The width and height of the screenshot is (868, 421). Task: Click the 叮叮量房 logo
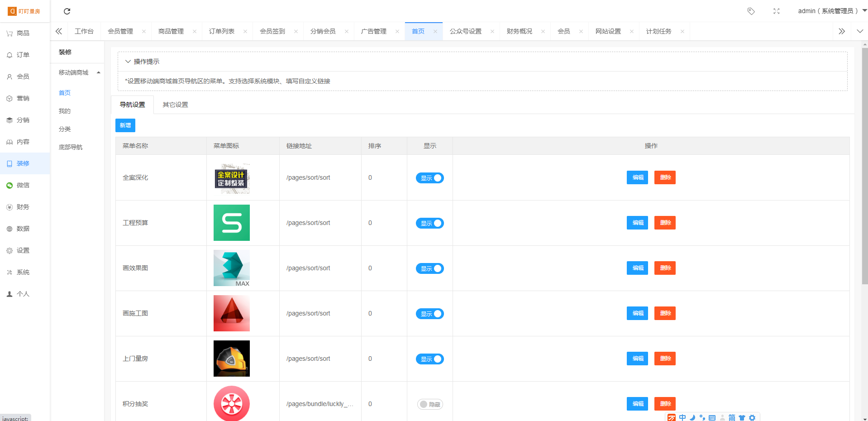(x=24, y=11)
